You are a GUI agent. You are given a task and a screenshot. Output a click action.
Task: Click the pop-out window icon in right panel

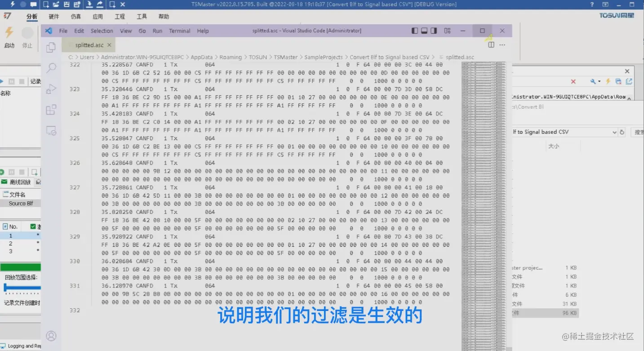tap(629, 81)
